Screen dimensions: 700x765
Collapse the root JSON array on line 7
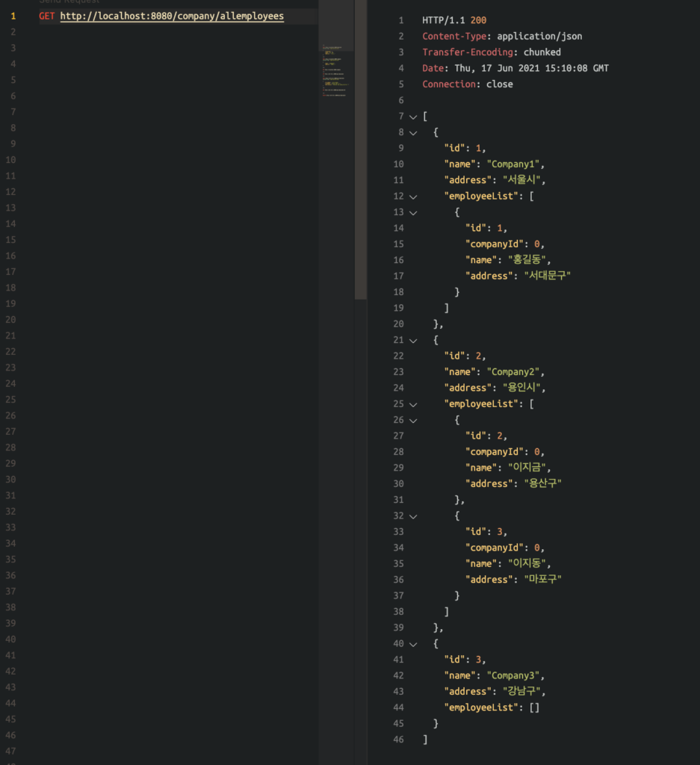click(x=412, y=117)
